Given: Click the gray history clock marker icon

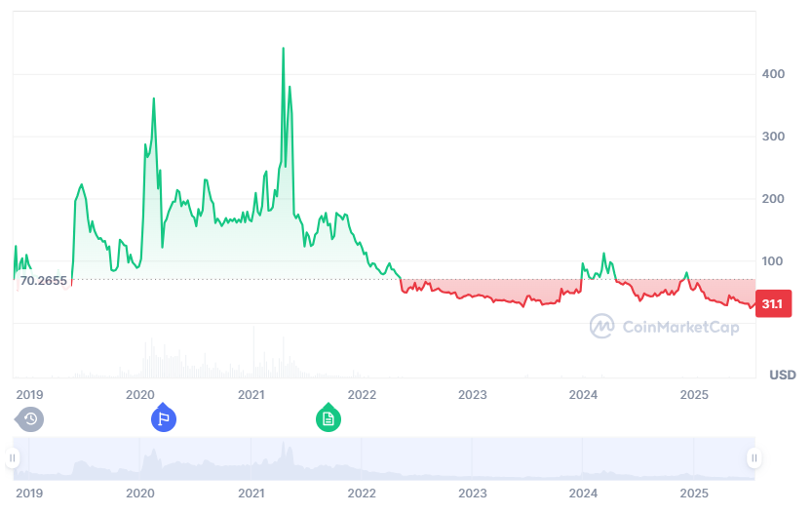Looking at the screenshot, I should [x=30, y=419].
